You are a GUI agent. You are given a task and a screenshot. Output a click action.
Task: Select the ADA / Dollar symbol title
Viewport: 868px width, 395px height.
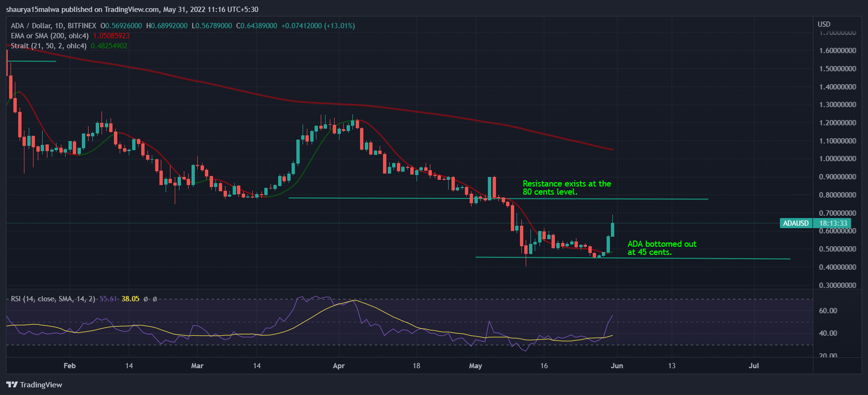pyautogui.click(x=54, y=26)
